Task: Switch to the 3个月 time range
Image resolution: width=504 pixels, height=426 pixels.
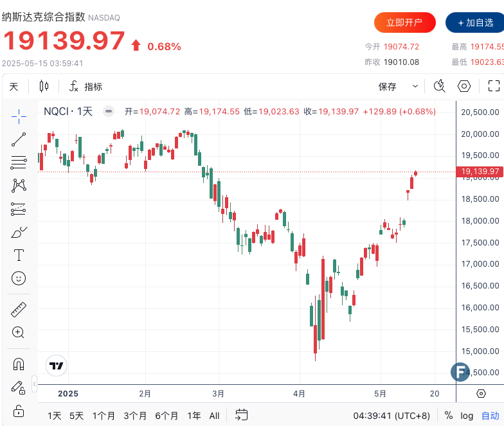Action: tap(135, 416)
